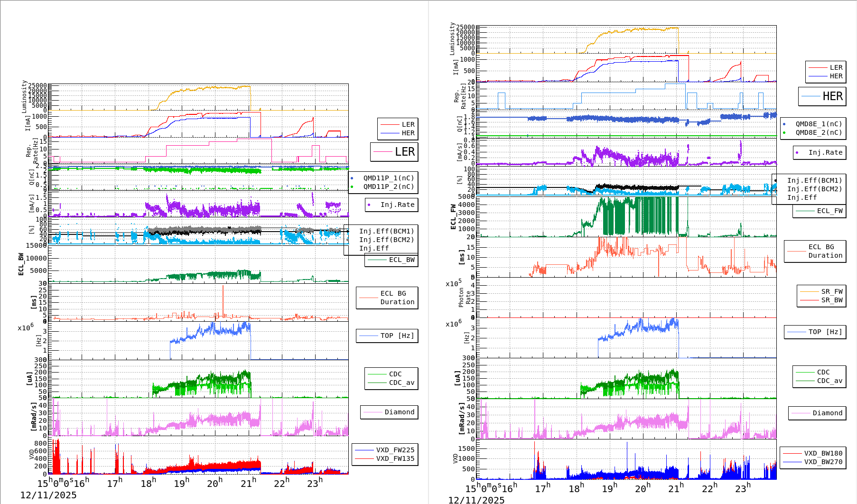
Task: Select the QMD8E_2(nC) legend entry
Action: (818, 132)
